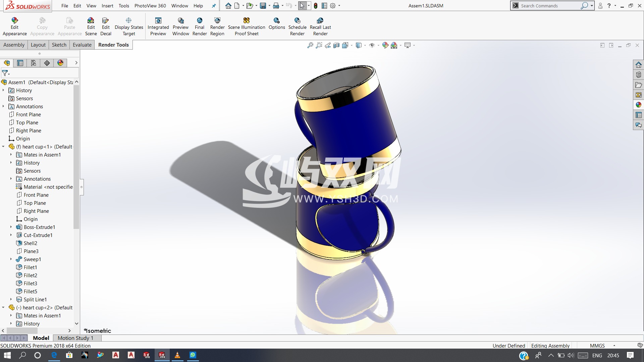Viewport: 644px width, 362px height.
Task: Click the Edit Appearance icon
Action: 14,21
